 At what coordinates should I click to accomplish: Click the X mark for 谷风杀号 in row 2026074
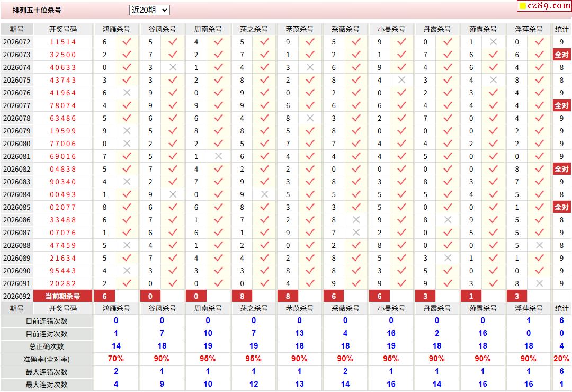coord(172,67)
